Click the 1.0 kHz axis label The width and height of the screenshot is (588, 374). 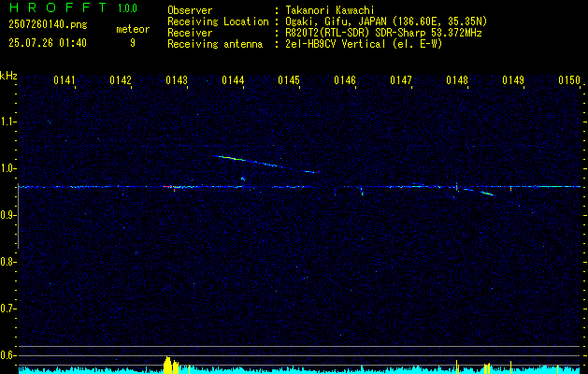coord(7,168)
